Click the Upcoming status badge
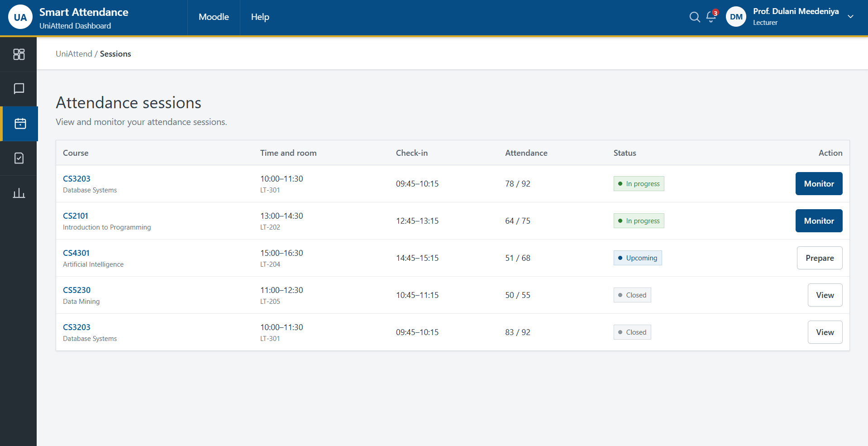Screen dimensions: 868x446 [x=637, y=258]
